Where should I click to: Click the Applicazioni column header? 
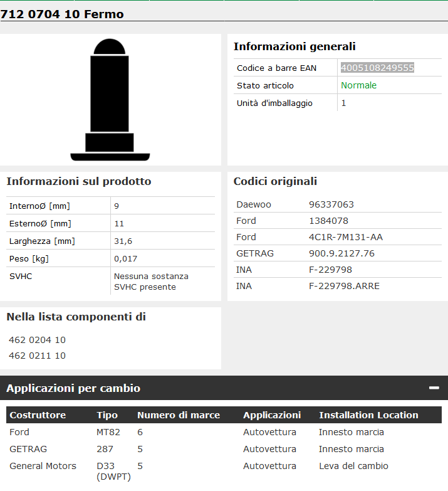tap(272, 415)
